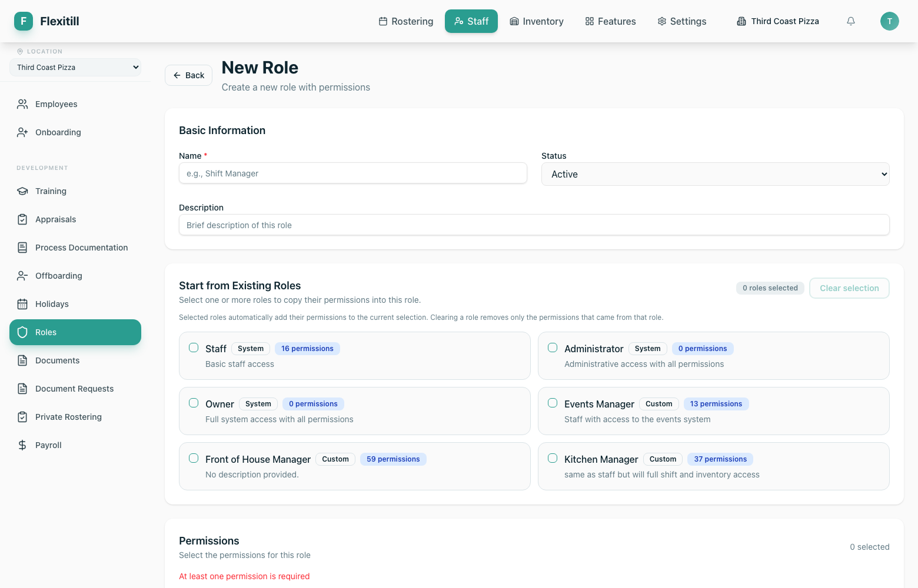The image size is (918, 588).
Task: Click the 0 selected permissions counter
Action: [870, 547]
